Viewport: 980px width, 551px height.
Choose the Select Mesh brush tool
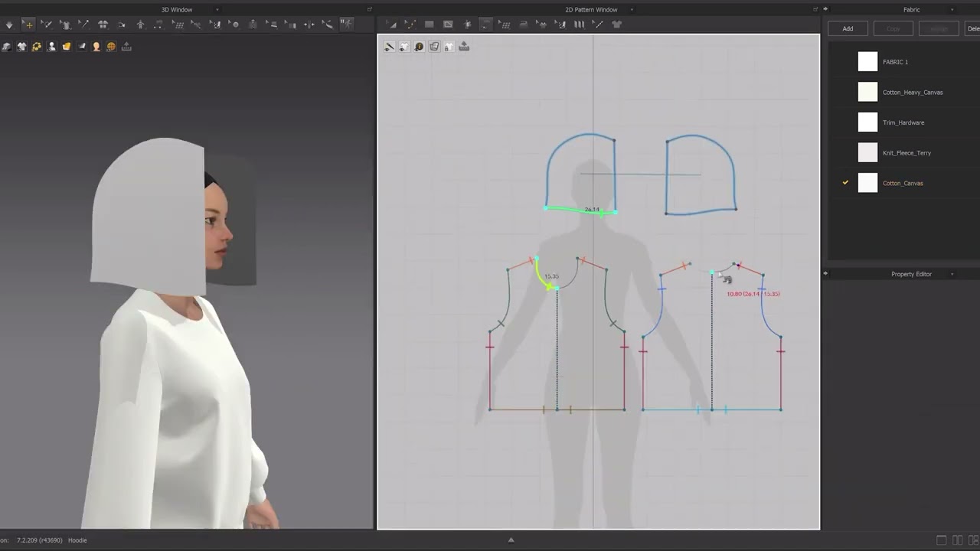[47, 24]
